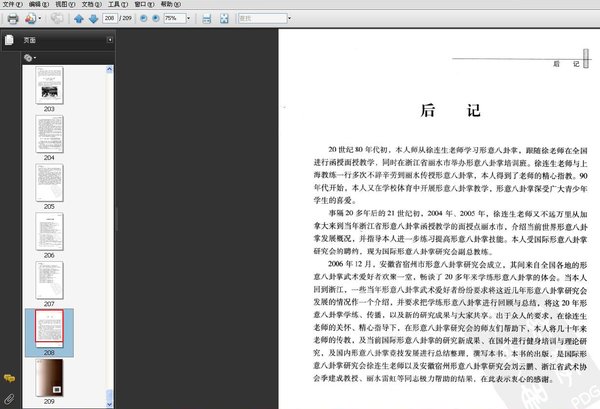Screen dimensions: 600x409
Task: Open the Comments panel icon
Action: (9, 378)
